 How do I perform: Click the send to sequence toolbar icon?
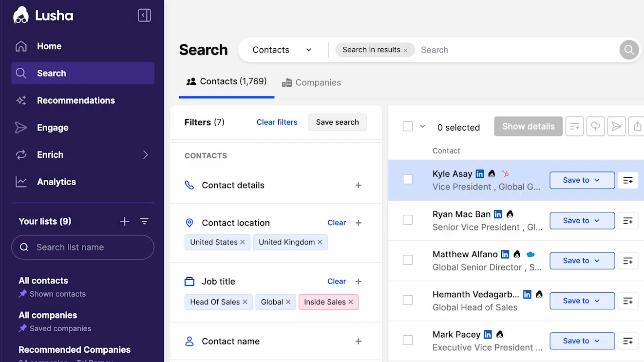[617, 126]
